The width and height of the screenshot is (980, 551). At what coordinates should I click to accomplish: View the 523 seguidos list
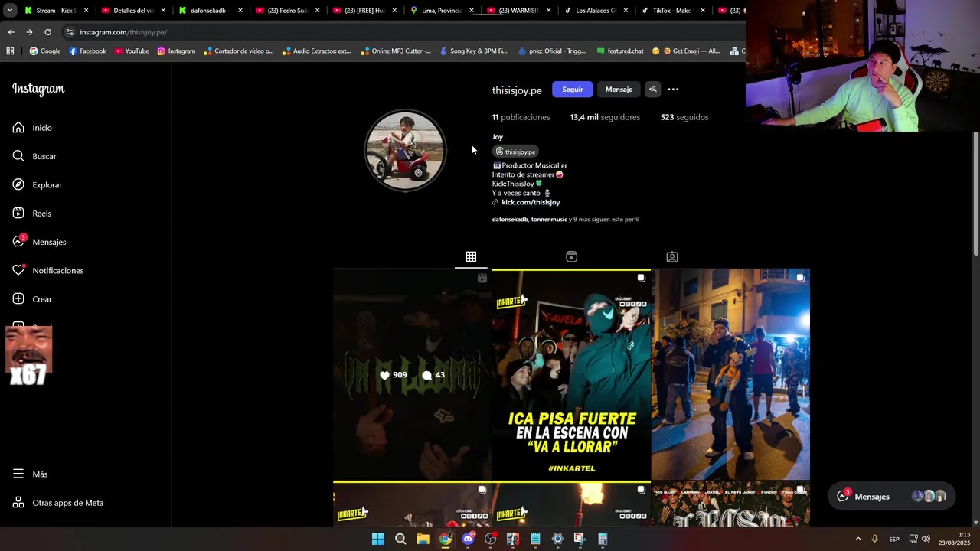point(684,117)
